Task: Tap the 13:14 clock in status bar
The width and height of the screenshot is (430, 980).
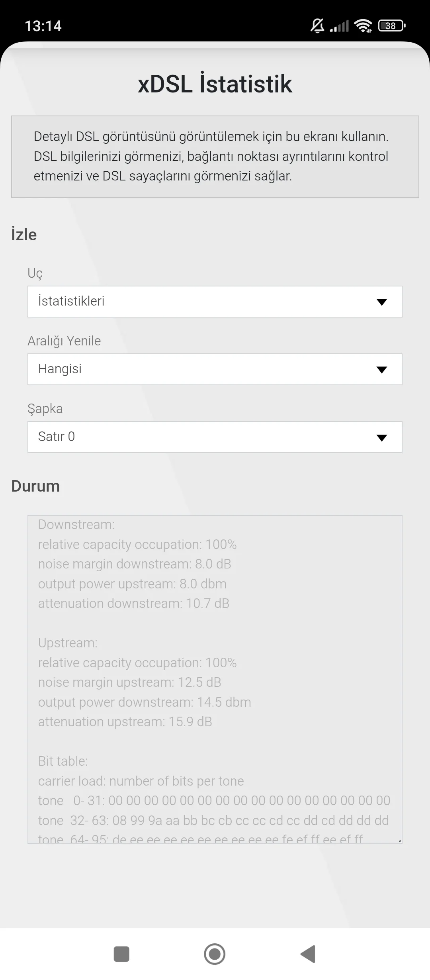Action: (x=43, y=26)
